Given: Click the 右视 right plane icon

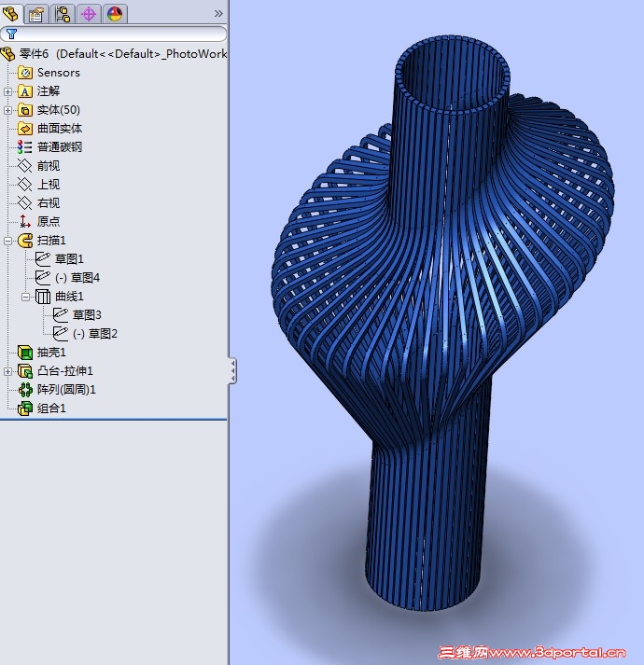Looking at the screenshot, I should [24, 203].
